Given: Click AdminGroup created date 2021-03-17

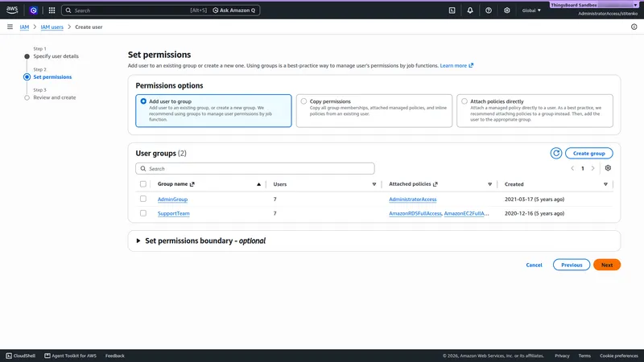Looking at the screenshot, I should pyautogui.click(x=535, y=200).
